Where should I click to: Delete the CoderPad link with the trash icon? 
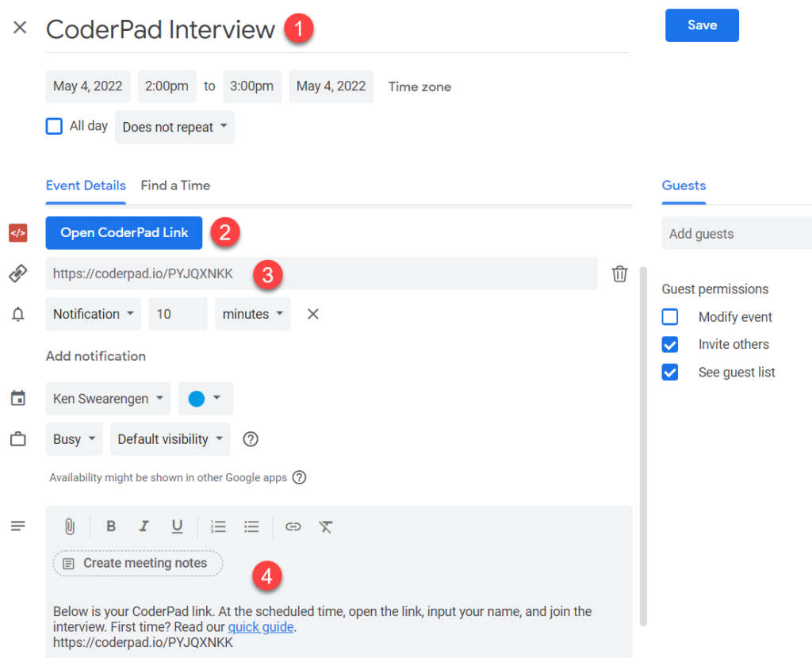tap(619, 274)
